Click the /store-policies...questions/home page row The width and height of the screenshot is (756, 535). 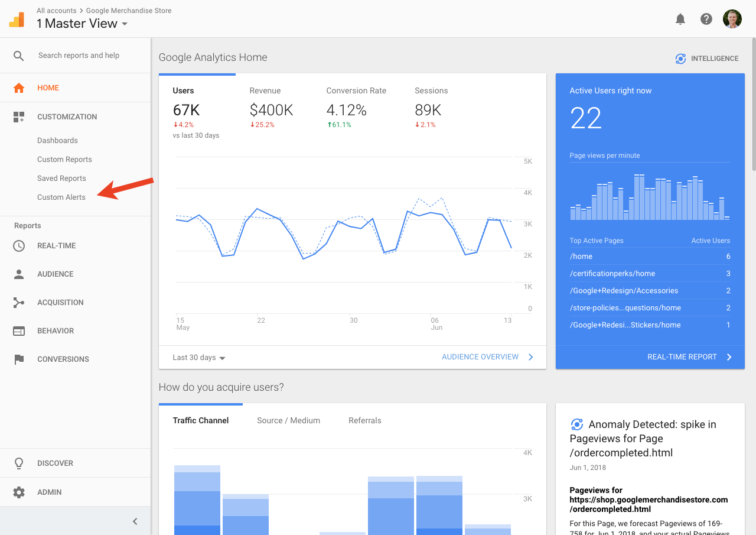click(x=650, y=308)
